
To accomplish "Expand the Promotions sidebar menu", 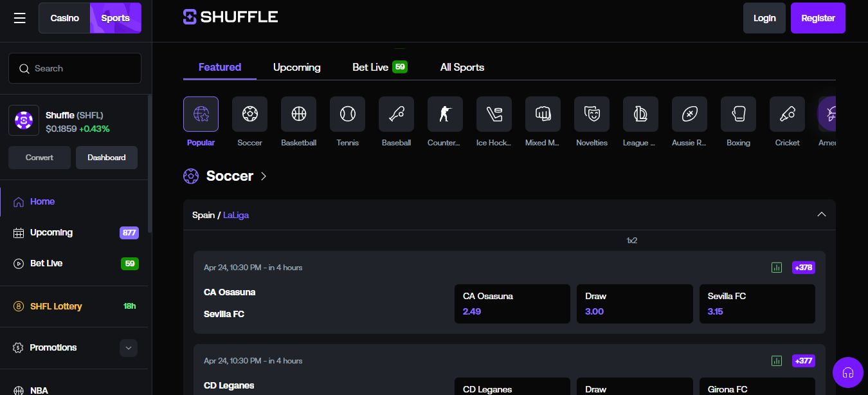I will pyautogui.click(x=129, y=347).
